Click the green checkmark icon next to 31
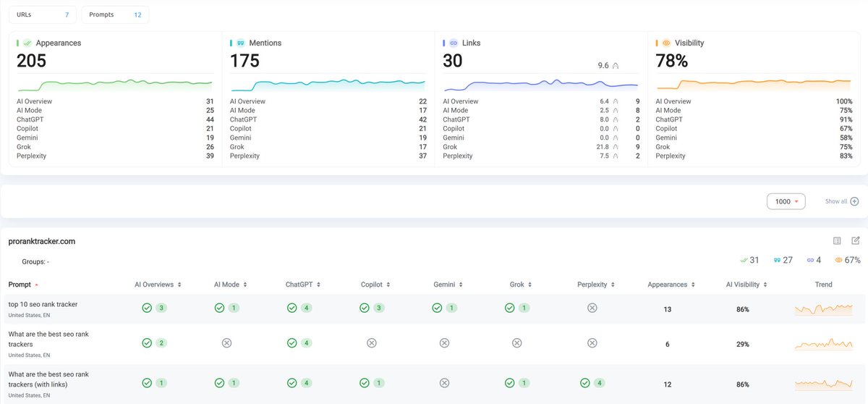Viewport: 868px width, 404px height. [x=744, y=260]
